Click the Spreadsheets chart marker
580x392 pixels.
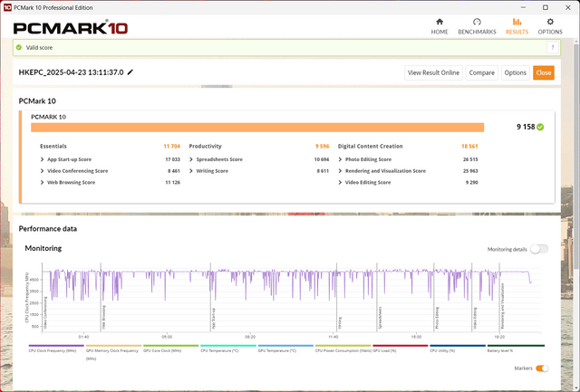click(381, 318)
